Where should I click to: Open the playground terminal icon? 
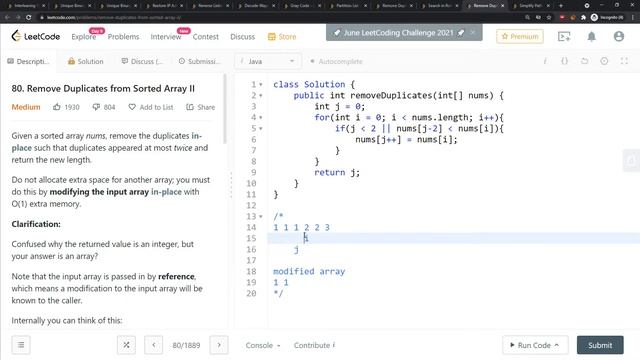[x=564, y=36]
